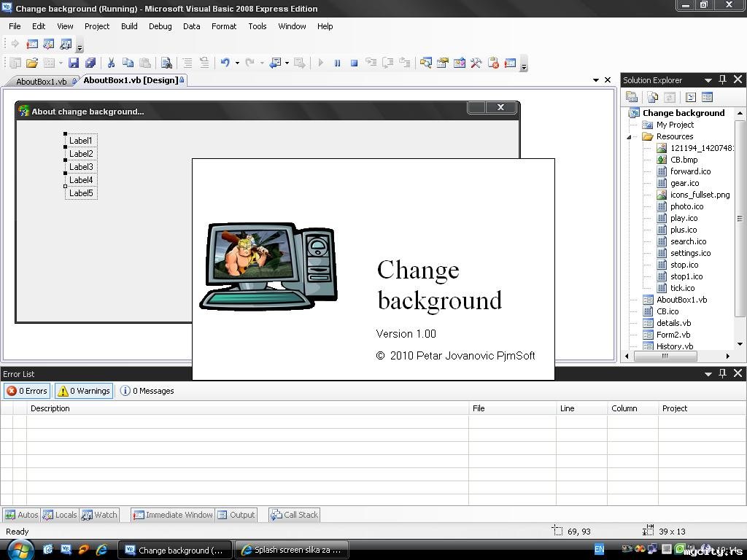Pin the Error List panel
The image size is (747, 560).
723,373
